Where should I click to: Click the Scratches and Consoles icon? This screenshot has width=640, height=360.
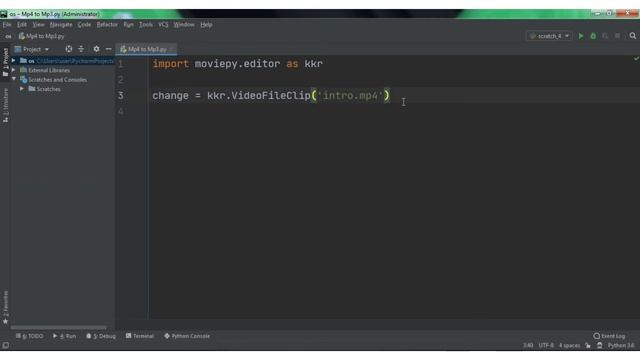(24, 80)
